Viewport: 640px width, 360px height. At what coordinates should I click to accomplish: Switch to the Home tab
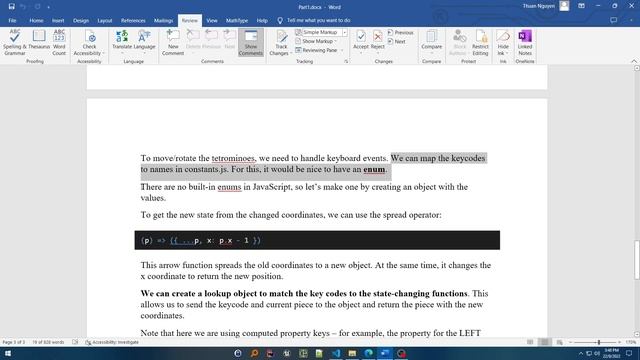[36, 20]
